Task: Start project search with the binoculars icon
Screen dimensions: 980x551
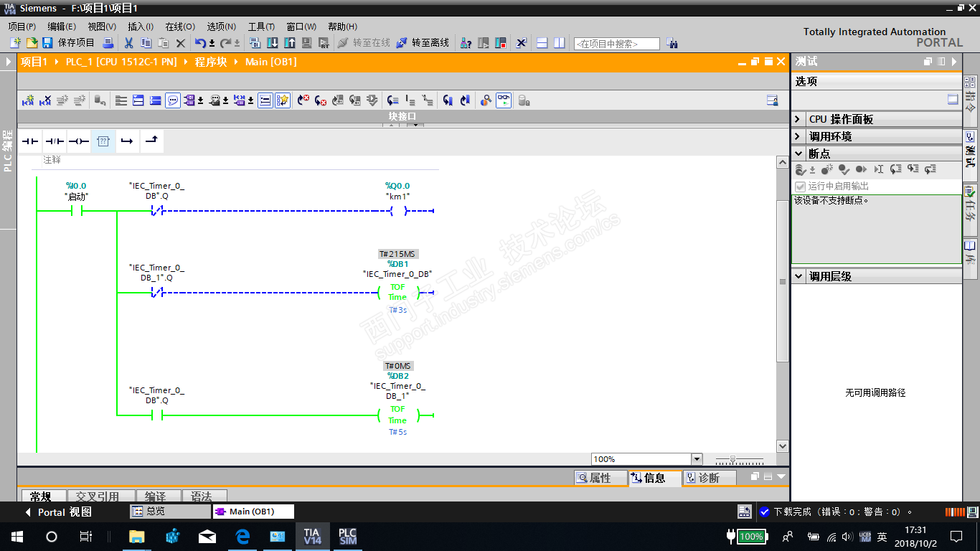Action: pos(672,43)
